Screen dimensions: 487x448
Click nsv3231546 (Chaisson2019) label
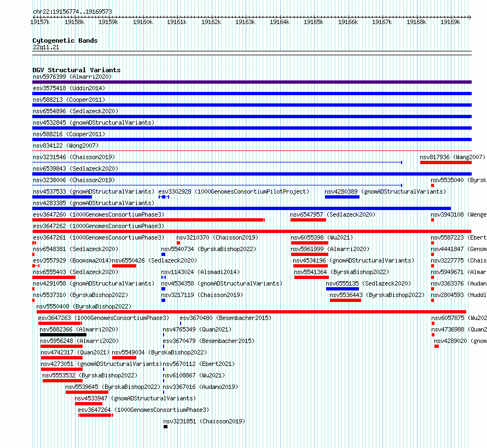tap(74, 157)
